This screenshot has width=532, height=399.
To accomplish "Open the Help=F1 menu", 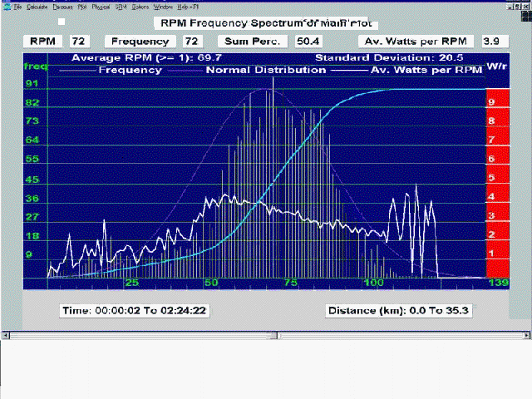I will click(x=188, y=7).
